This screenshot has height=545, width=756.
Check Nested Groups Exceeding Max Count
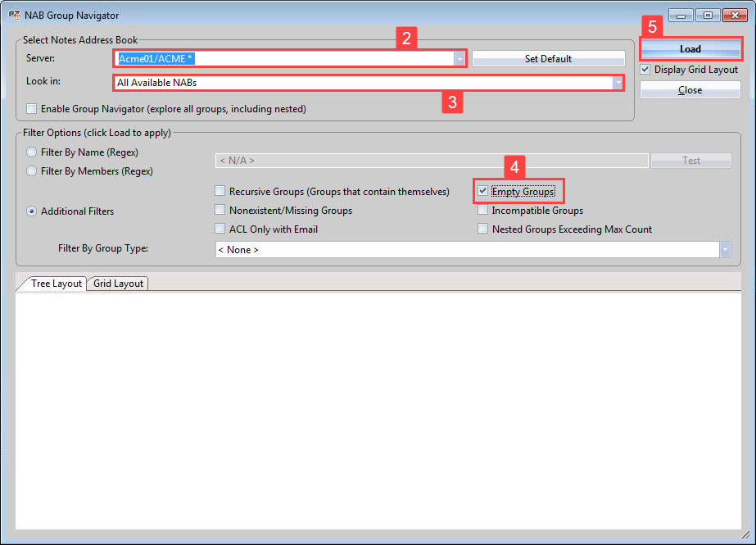point(482,229)
